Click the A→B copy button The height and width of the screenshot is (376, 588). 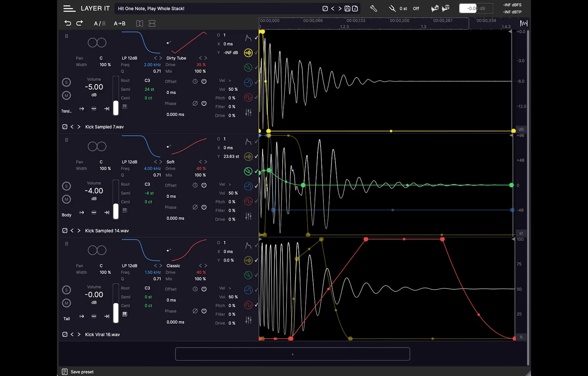tap(119, 24)
